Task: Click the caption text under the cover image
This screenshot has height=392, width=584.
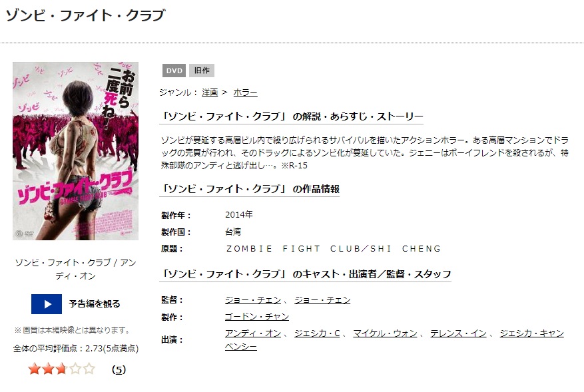Action: tap(76, 269)
